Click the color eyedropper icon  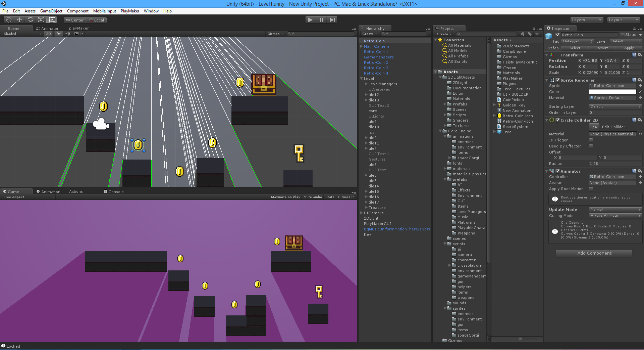click(640, 92)
